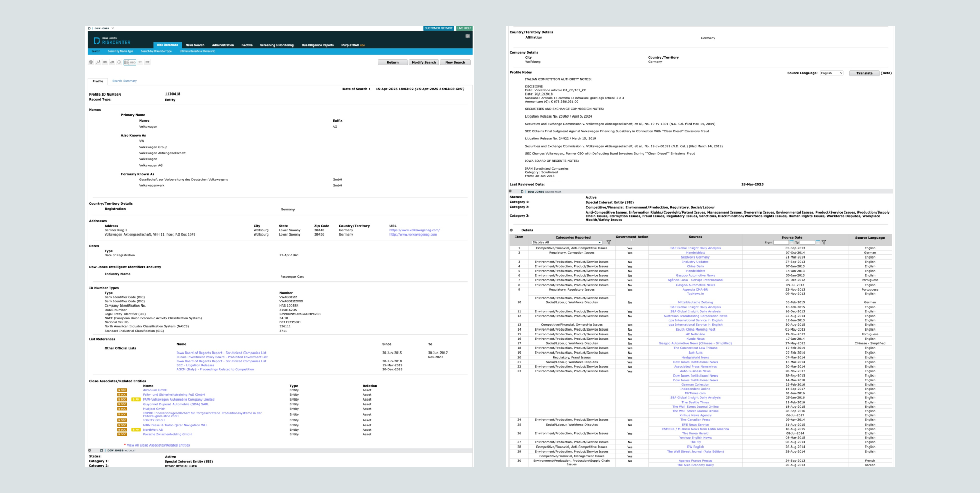Image resolution: width=980 pixels, height=493 pixels.
Task: Select the Risk Database tab
Action: click(167, 45)
